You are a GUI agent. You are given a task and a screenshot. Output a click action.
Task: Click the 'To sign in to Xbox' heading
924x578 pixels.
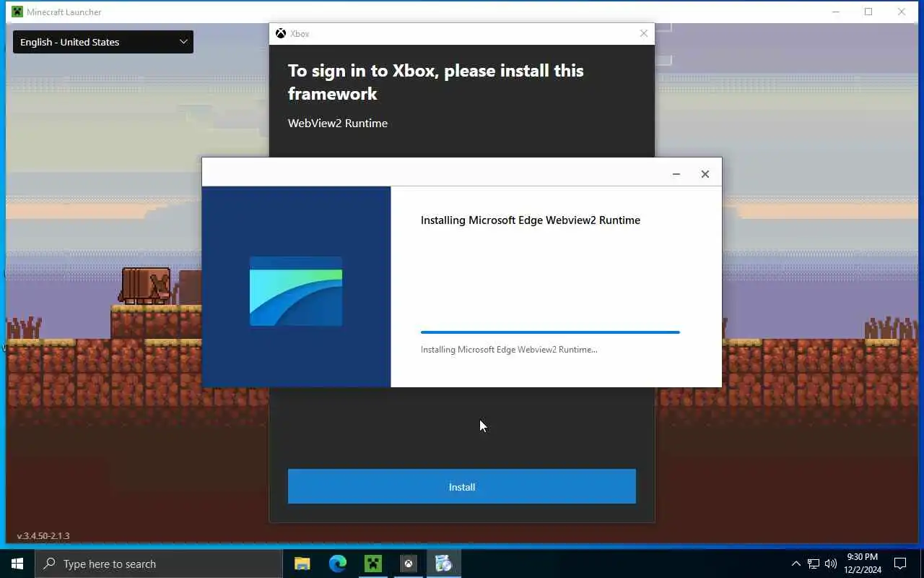436,82
